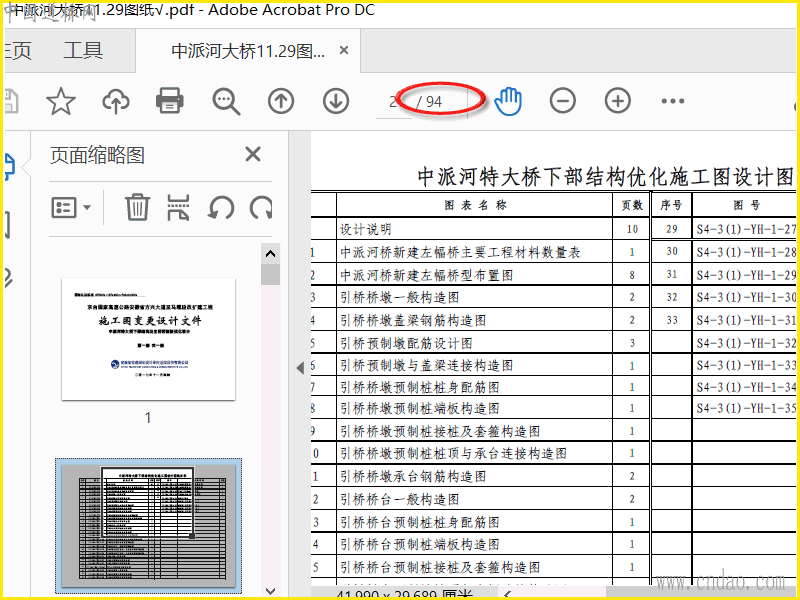This screenshot has width=800, height=600.
Task: Click the document title 中派河特大桥下部结构优化施工图设计图
Action: [x=606, y=177]
